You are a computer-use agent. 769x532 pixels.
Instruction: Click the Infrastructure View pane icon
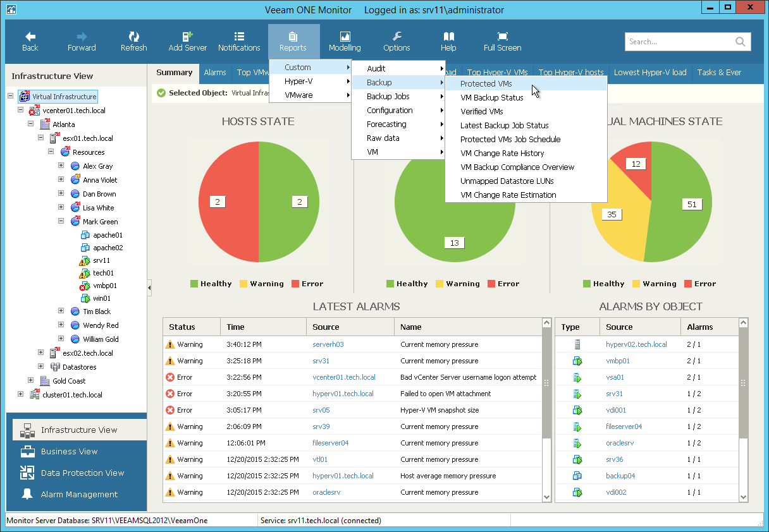[x=27, y=430]
